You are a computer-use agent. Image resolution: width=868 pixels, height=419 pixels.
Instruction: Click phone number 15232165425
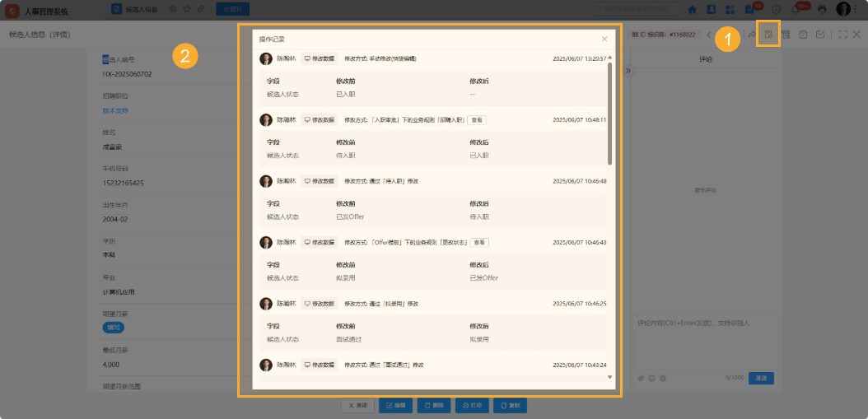pos(123,183)
